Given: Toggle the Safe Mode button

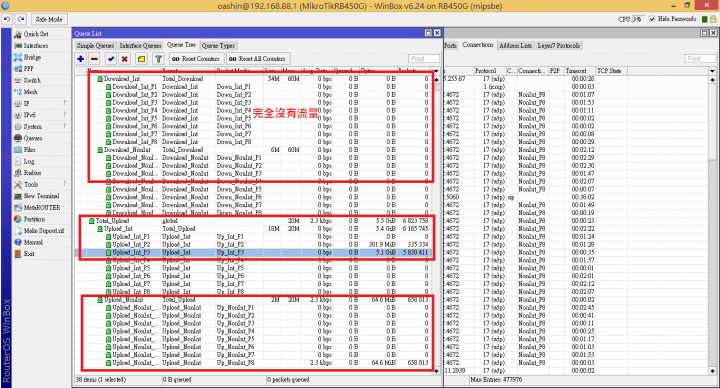Looking at the screenshot, I should (x=49, y=19).
